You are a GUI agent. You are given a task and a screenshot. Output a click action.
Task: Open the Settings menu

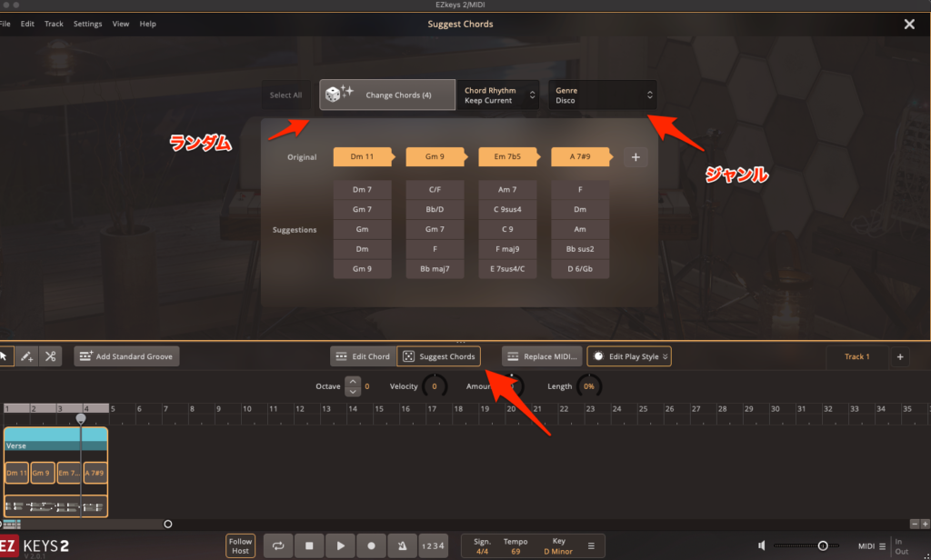(87, 24)
